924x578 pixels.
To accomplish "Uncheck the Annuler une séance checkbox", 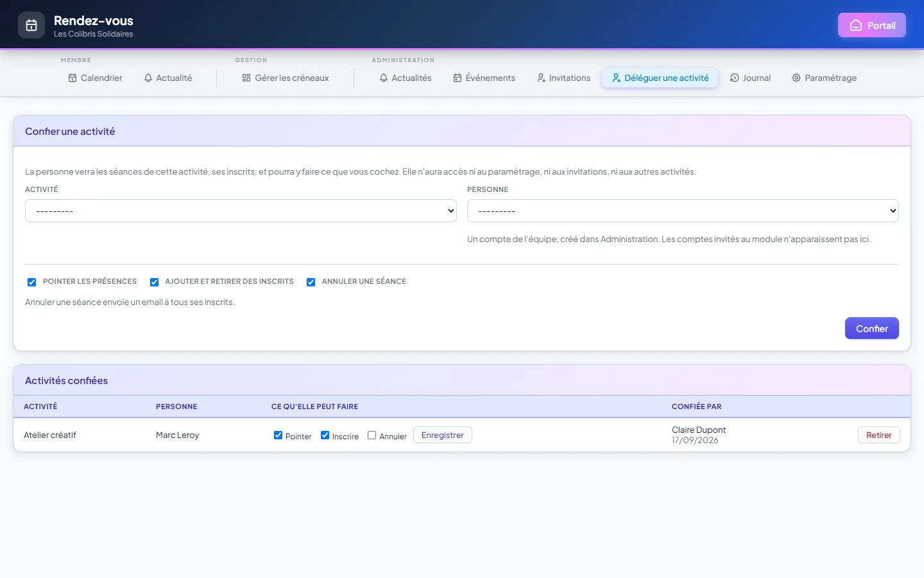I will pos(311,282).
